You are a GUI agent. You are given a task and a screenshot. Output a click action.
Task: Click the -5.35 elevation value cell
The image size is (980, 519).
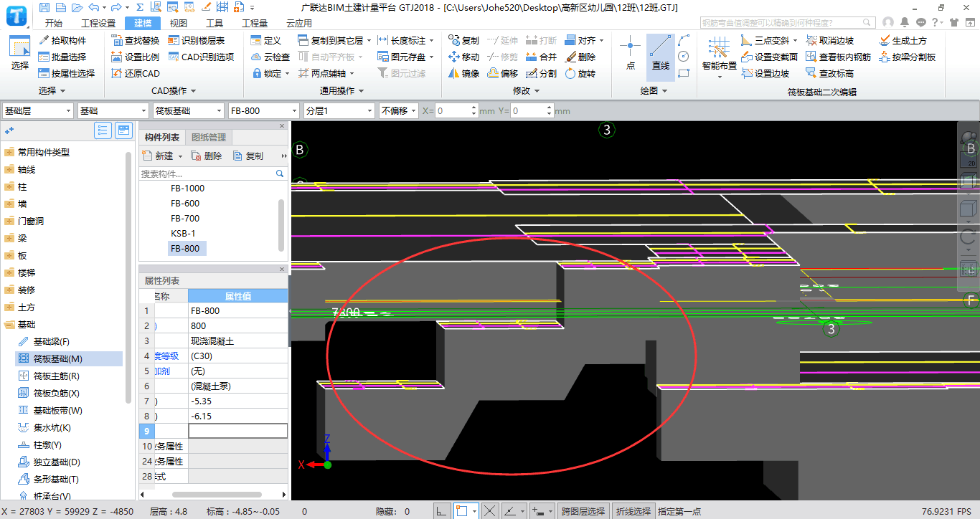[237, 401]
